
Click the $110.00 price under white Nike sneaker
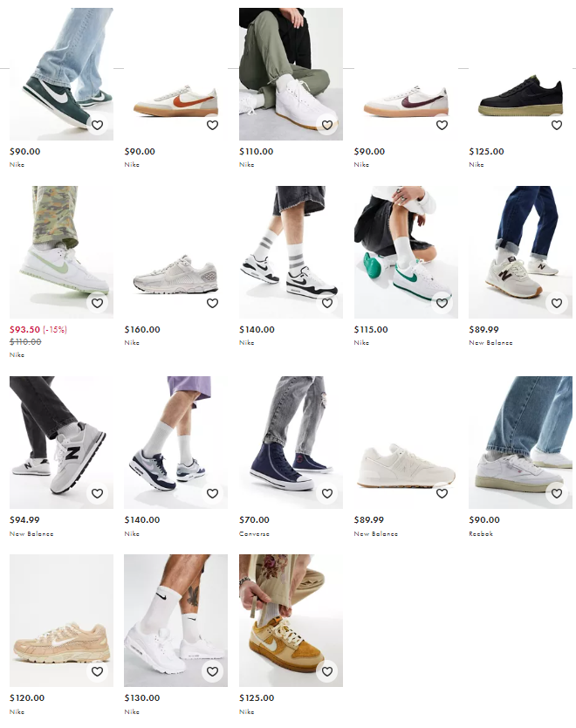[257, 151]
